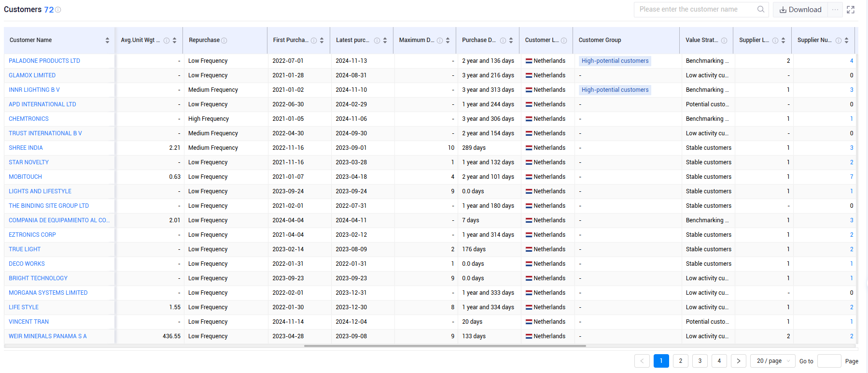Image resolution: width=868 pixels, height=373 pixels.
Task: Click the info icon next to Customers 72
Action: click(58, 10)
